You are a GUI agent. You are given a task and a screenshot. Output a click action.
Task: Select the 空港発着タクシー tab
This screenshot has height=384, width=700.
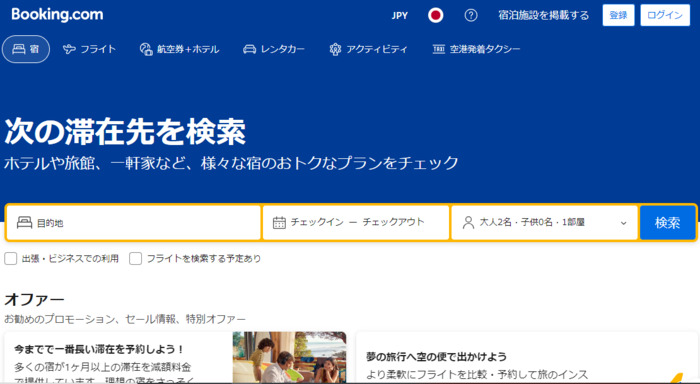pos(476,49)
